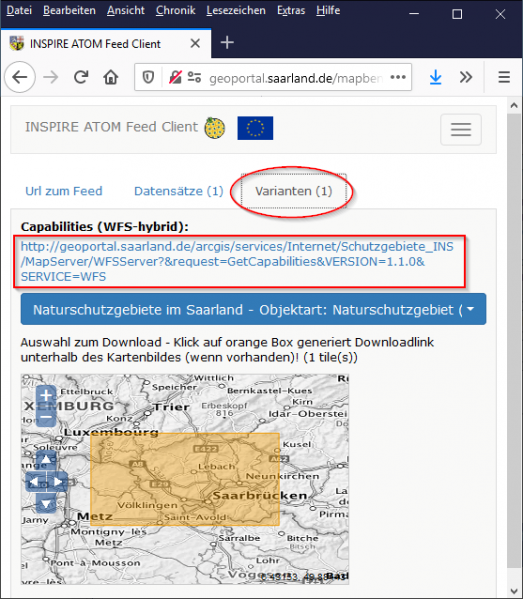Viewport: 523px width, 599px height.
Task: Open the Datei menu
Action: [x=19, y=10]
